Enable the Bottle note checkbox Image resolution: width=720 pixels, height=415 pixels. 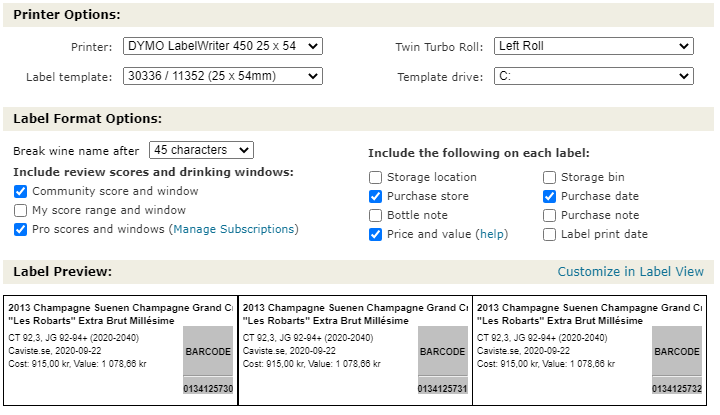(x=375, y=215)
